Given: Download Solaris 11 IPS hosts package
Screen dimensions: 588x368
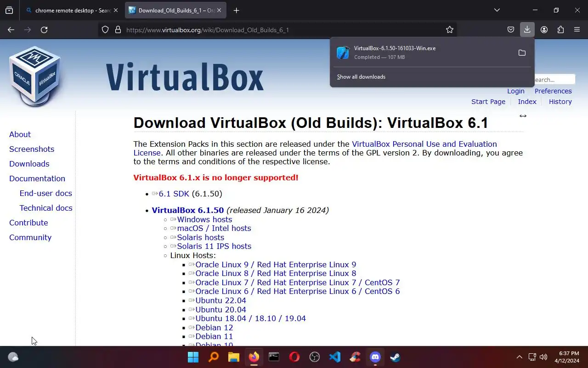Looking at the screenshot, I should [x=214, y=246].
